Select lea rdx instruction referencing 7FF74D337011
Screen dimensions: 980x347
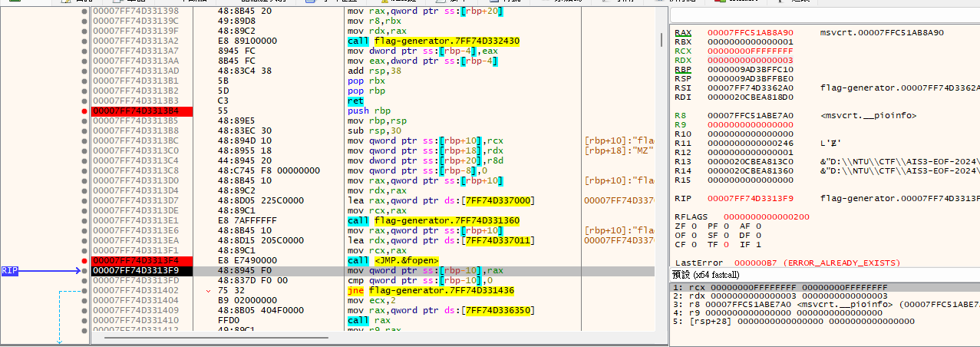coord(441,240)
